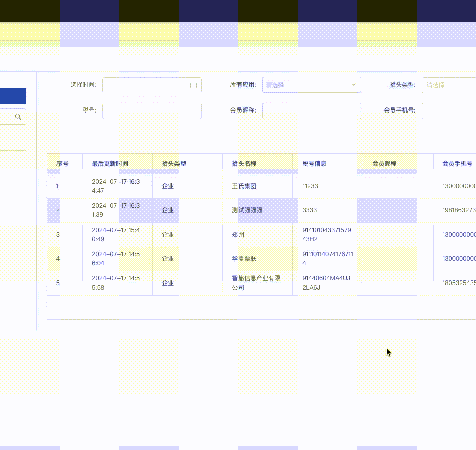Click timestamp 2024-07-17 14:56:04
The image size is (476, 450).
coord(115,259)
